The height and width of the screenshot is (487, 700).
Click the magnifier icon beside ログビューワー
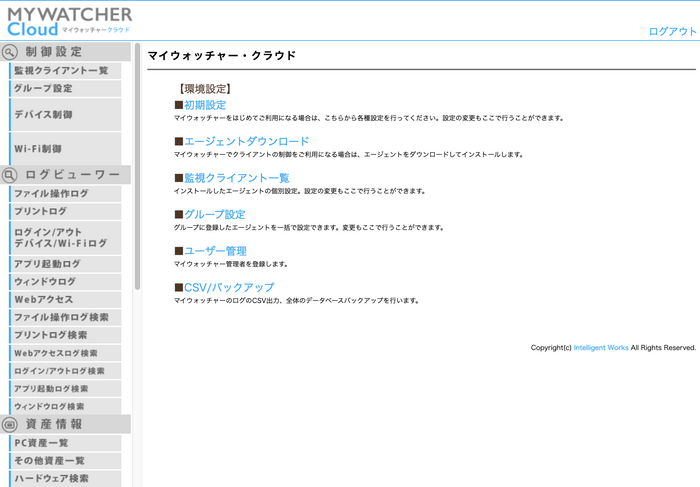[x=11, y=175]
